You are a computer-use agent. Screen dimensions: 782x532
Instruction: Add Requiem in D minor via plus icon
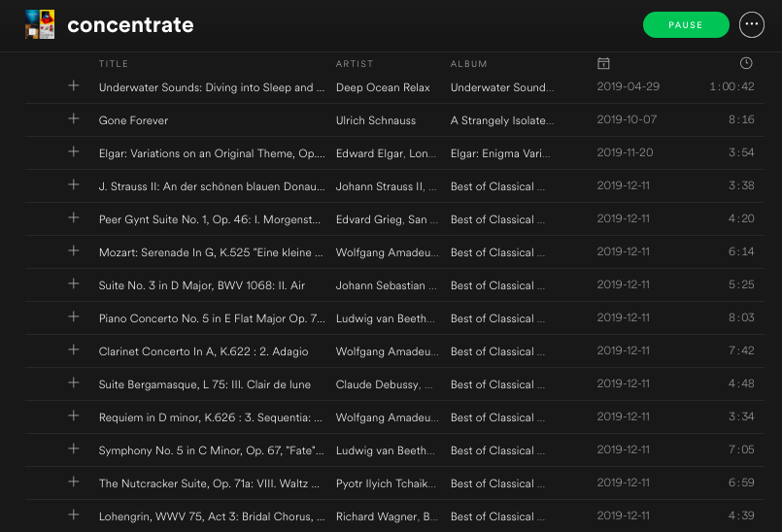click(x=73, y=416)
